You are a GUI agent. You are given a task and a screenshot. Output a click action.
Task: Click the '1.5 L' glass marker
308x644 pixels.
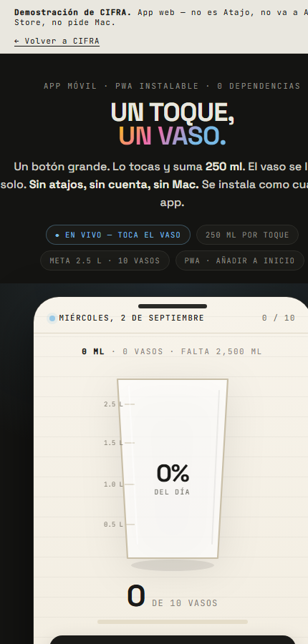[x=113, y=443]
